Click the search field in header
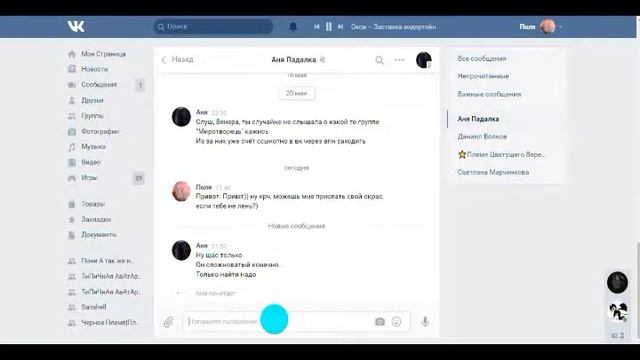 pos(213,27)
